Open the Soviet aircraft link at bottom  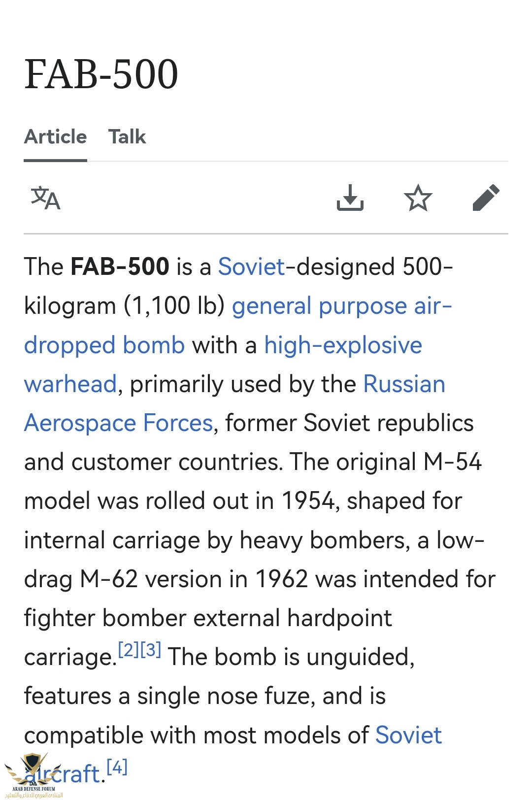(x=408, y=735)
